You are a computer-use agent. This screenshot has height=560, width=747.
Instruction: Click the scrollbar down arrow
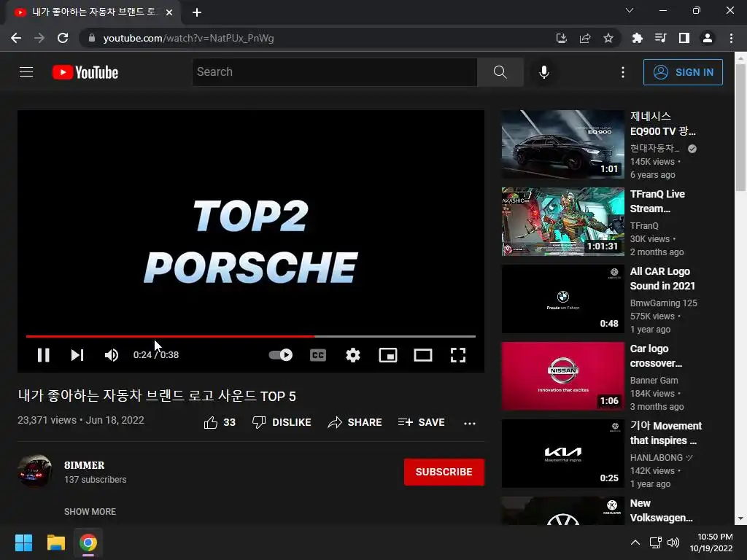pos(740,518)
